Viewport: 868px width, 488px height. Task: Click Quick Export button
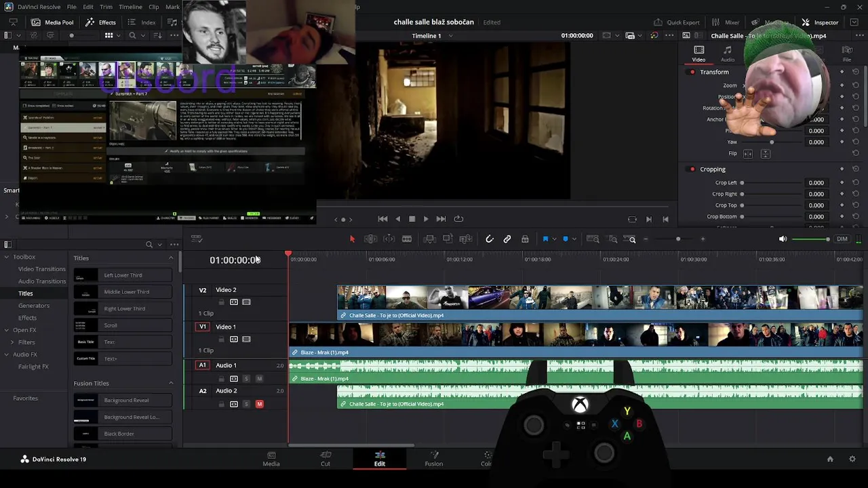[x=676, y=22]
